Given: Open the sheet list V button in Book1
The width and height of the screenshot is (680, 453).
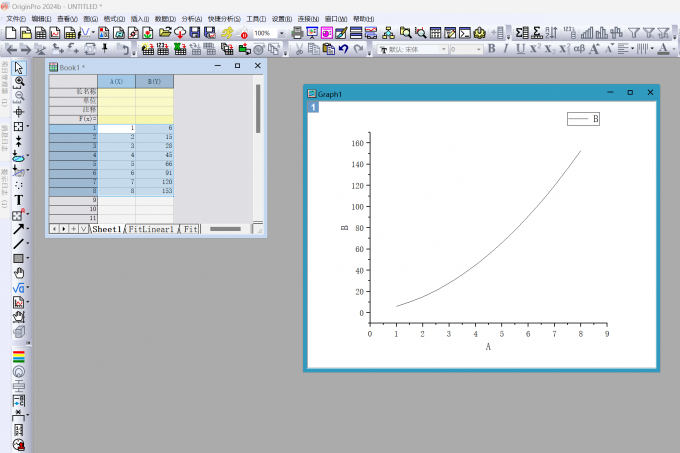Looking at the screenshot, I should (84, 229).
